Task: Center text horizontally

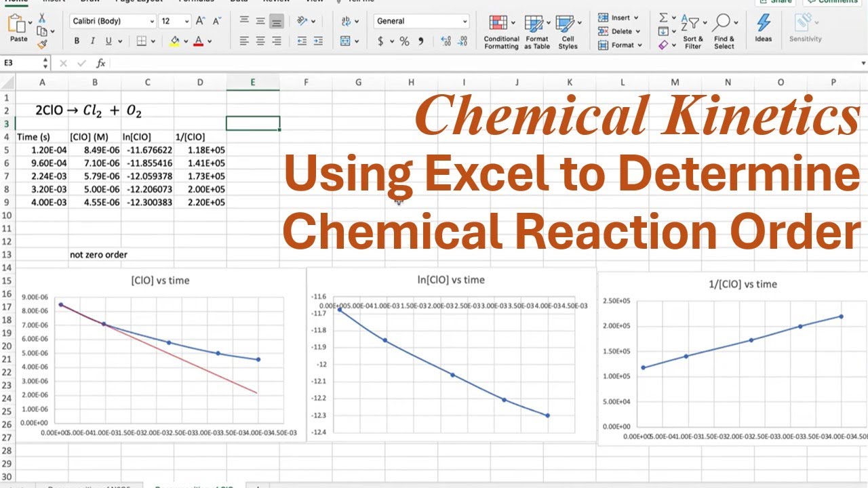Action: (x=260, y=41)
